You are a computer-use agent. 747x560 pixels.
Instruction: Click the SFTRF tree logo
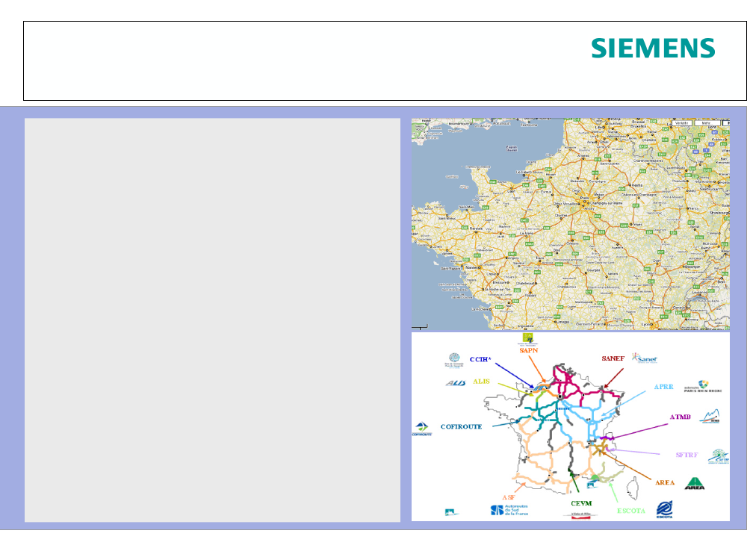pos(719,455)
